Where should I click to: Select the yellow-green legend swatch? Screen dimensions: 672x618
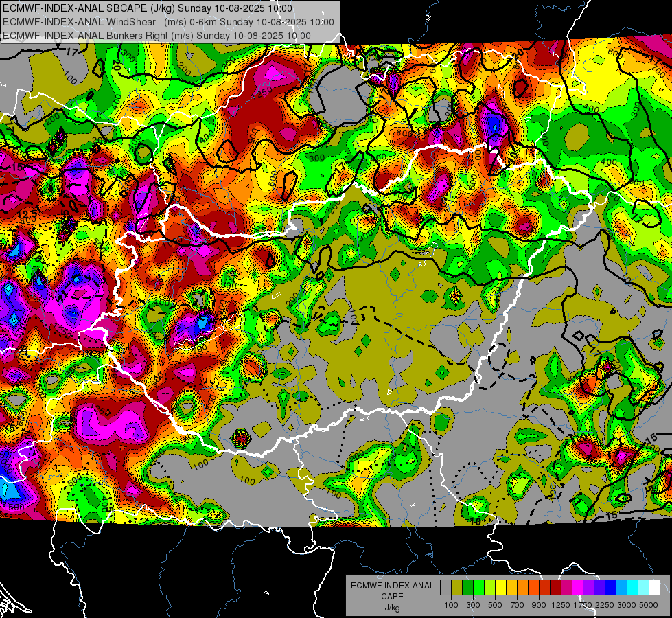point(489,588)
